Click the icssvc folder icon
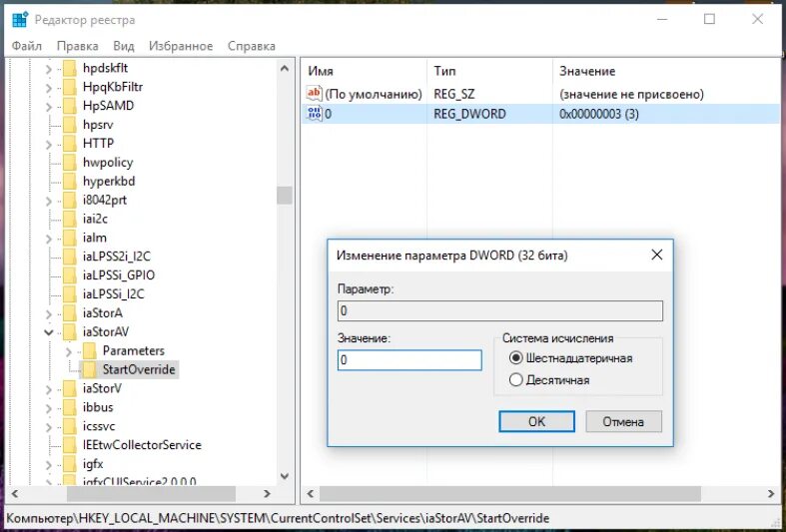The width and height of the screenshot is (786, 532). [x=70, y=426]
